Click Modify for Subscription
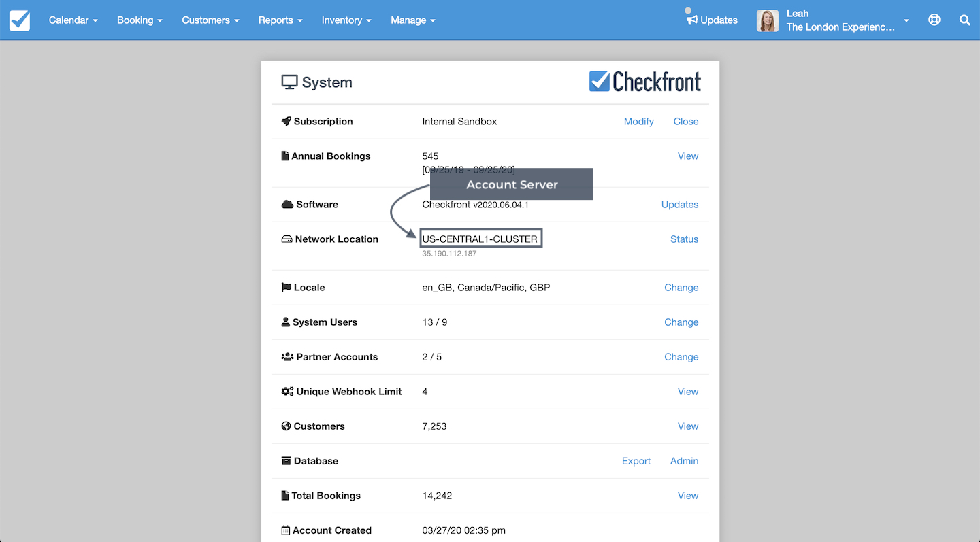This screenshot has width=980, height=542. coord(638,121)
